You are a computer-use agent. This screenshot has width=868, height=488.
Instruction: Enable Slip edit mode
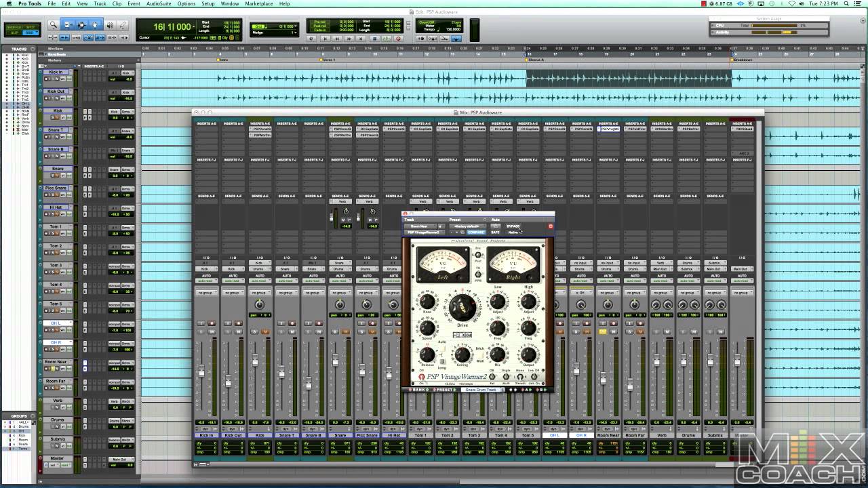coord(14,33)
